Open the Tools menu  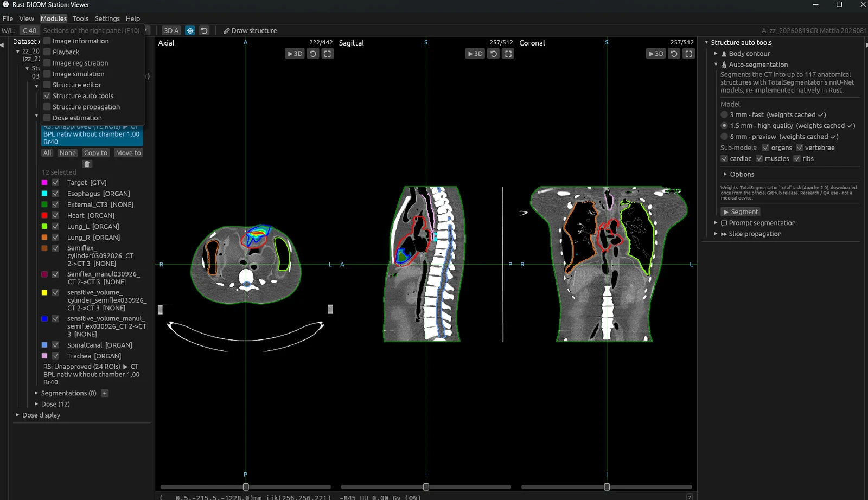point(80,18)
